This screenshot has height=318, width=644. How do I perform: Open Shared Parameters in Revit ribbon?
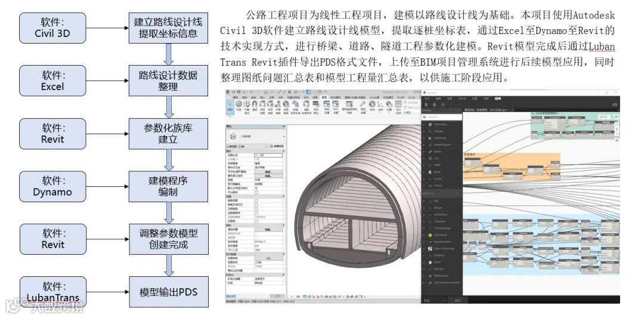coord(278,107)
